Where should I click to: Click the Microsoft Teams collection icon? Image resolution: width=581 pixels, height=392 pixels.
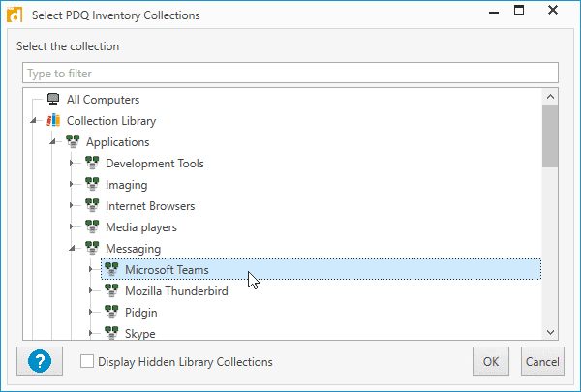[x=111, y=269]
